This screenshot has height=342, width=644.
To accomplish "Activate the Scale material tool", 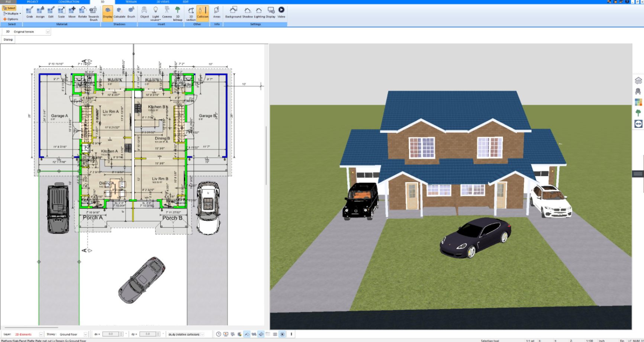I will [x=61, y=12].
